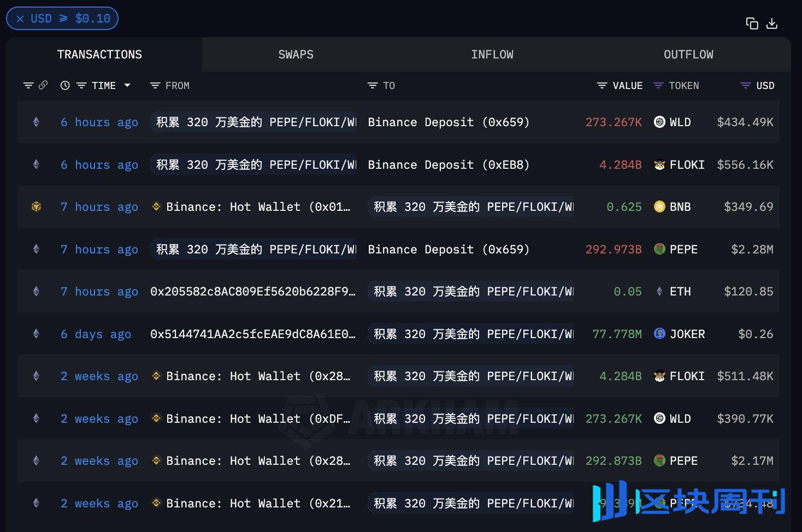802x532 pixels.
Task: Filter by the TOKEN column
Action: pos(658,85)
